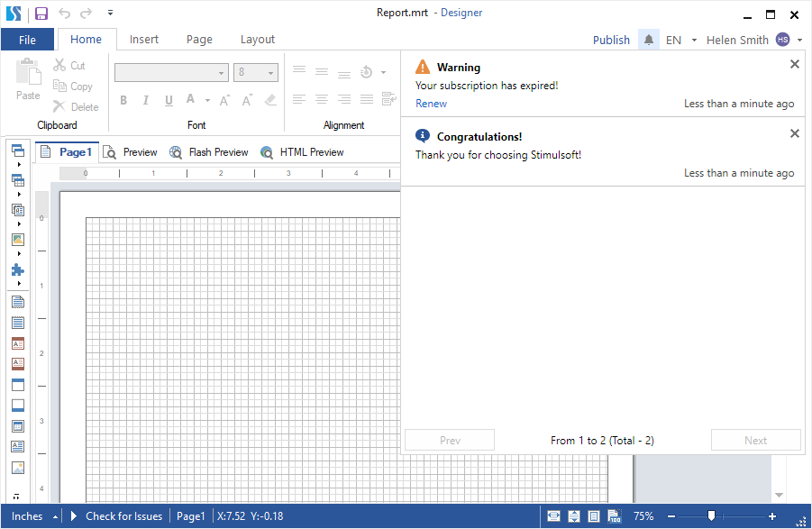This screenshot has height=529, width=812.
Task: Click the Components category toolbox icon
Action: (18, 210)
